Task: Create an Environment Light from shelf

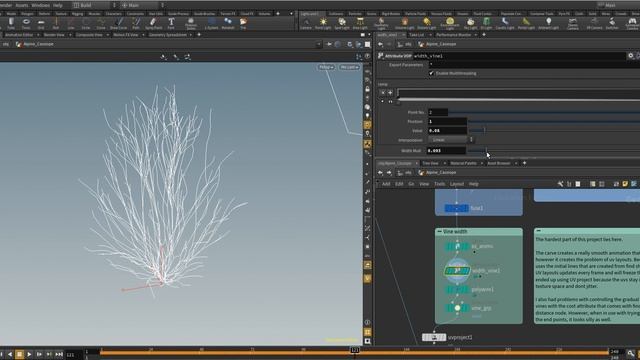Action: (450, 23)
